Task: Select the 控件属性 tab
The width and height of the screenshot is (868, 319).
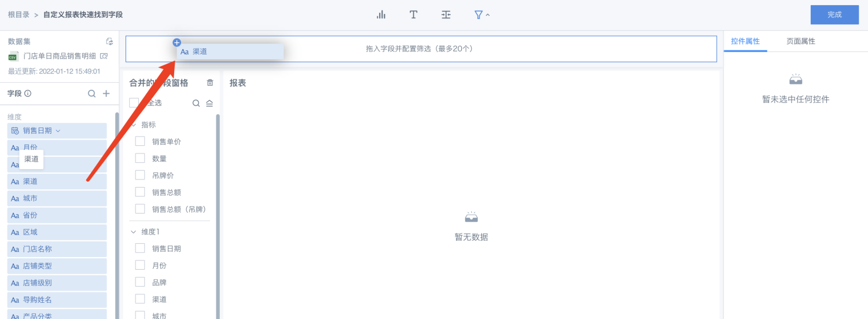Action: point(745,42)
